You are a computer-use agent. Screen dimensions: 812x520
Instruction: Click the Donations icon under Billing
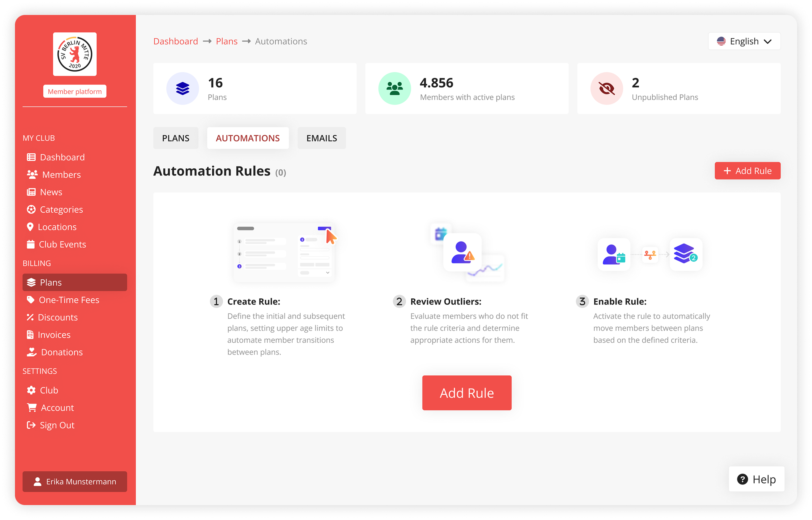click(32, 352)
